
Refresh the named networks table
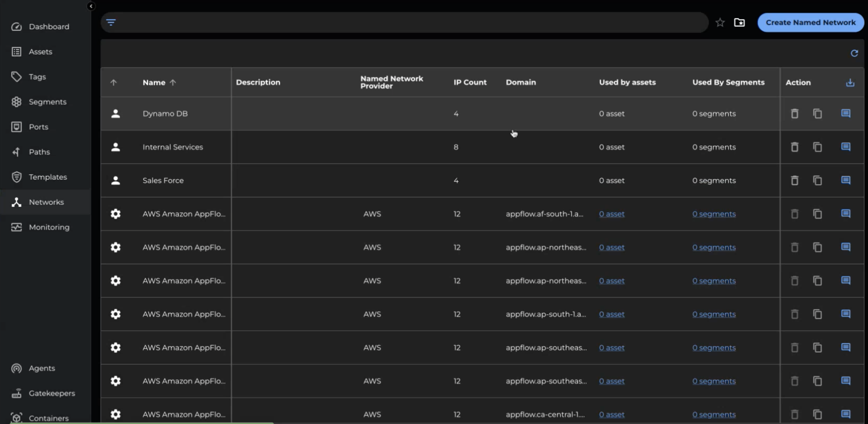pyautogui.click(x=854, y=53)
